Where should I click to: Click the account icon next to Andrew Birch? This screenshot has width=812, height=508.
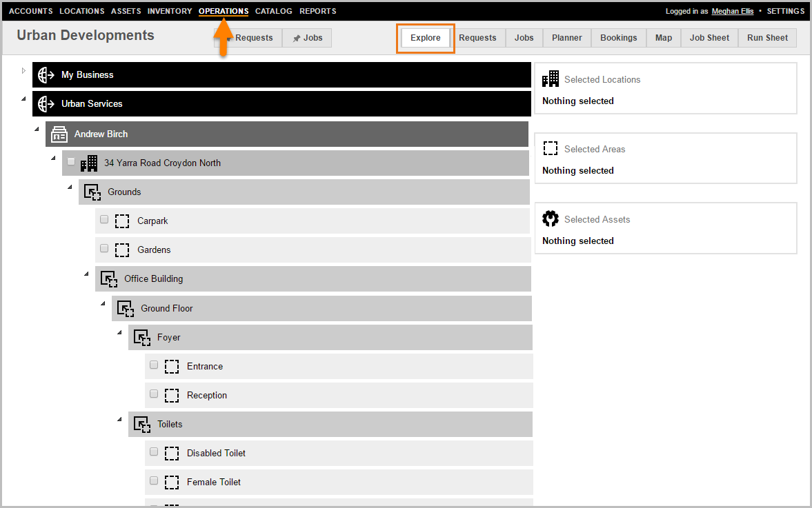pyautogui.click(x=59, y=134)
